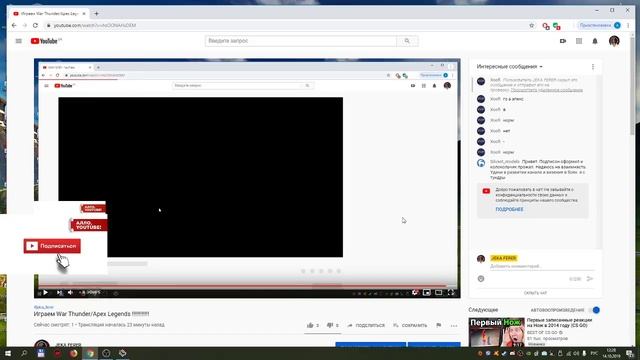Click the green-red browser extension icon

coord(557,26)
